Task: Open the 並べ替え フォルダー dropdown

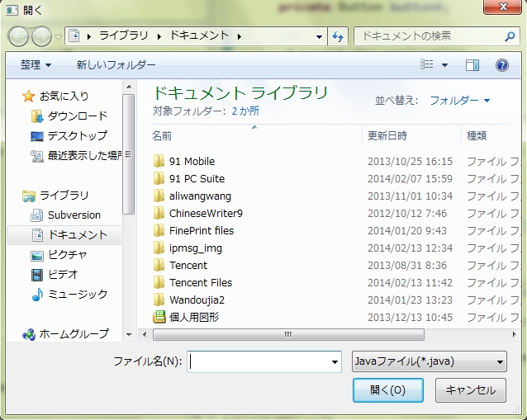Action: (x=459, y=101)
